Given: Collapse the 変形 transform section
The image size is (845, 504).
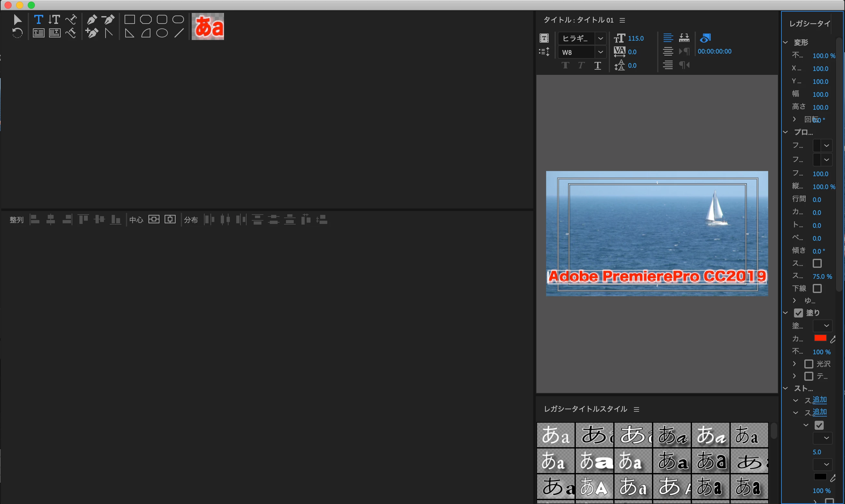Looking at the screenshot, I should [x=786, y=43].
